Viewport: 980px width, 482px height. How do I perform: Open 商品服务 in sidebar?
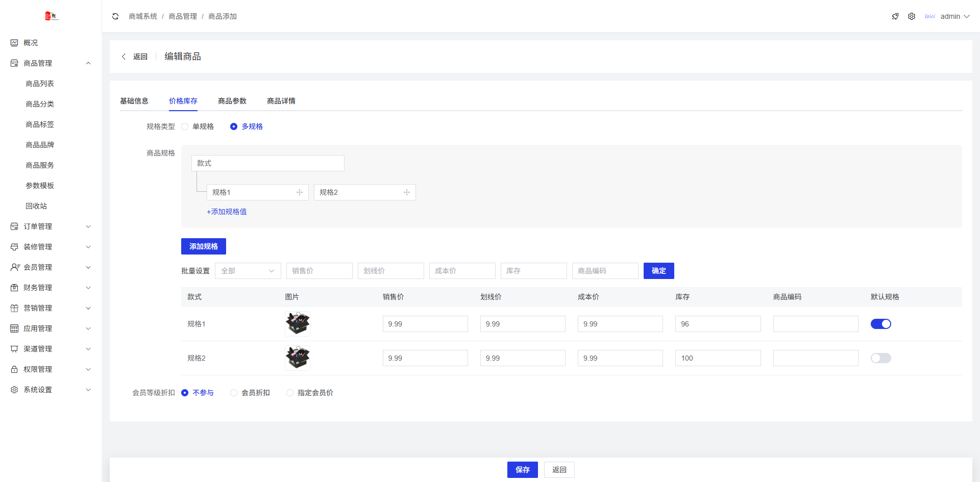pyautogui.click(x=40, y=165)
